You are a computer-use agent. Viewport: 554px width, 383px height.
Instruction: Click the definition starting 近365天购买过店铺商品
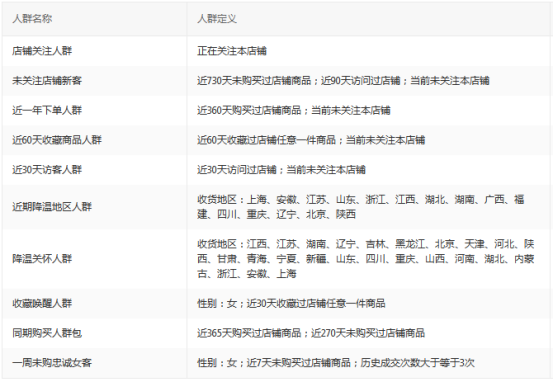(x=311, y=333)
